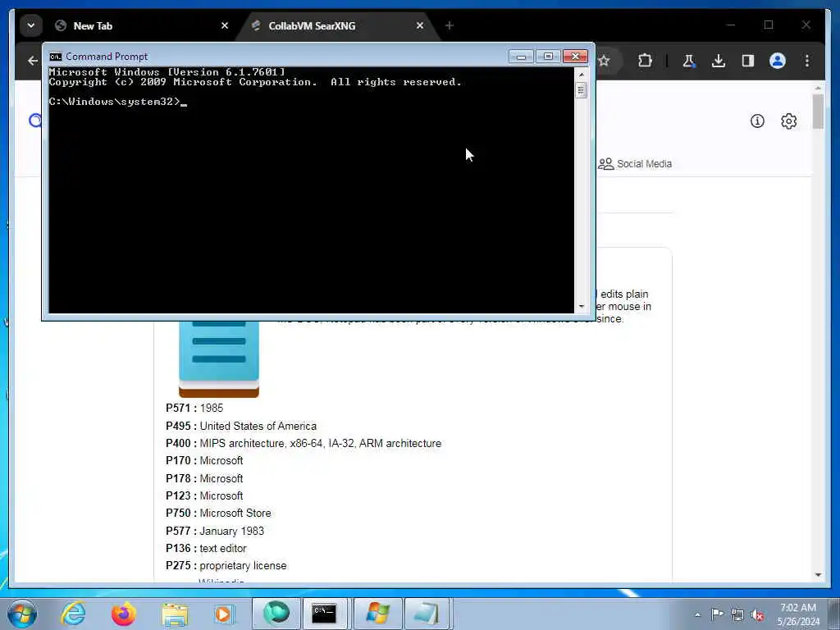Image resolution: width=840 pixels, height=630 pixels.
Task: Select the Social Media search category
Action: [635, 164]
